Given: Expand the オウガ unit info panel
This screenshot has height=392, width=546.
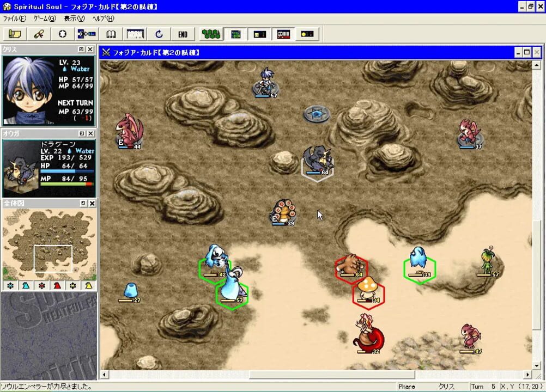Looking at the screenshot, I should [82, 133].
